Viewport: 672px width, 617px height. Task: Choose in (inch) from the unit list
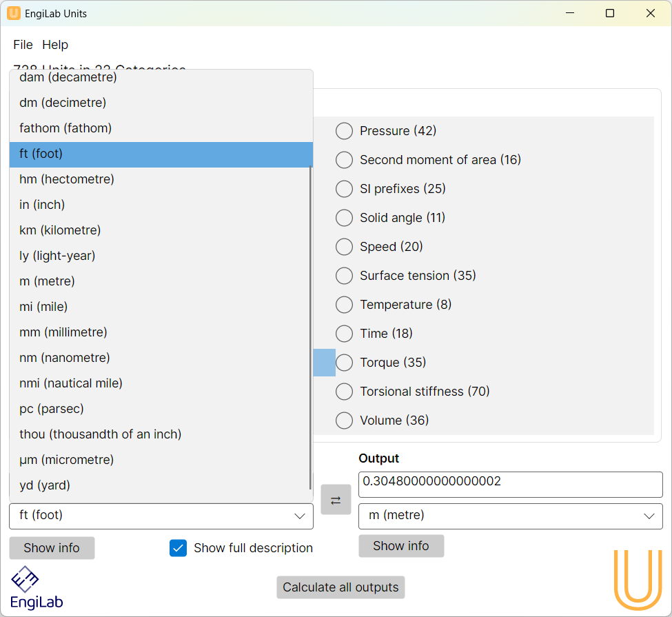pos(42,205)
